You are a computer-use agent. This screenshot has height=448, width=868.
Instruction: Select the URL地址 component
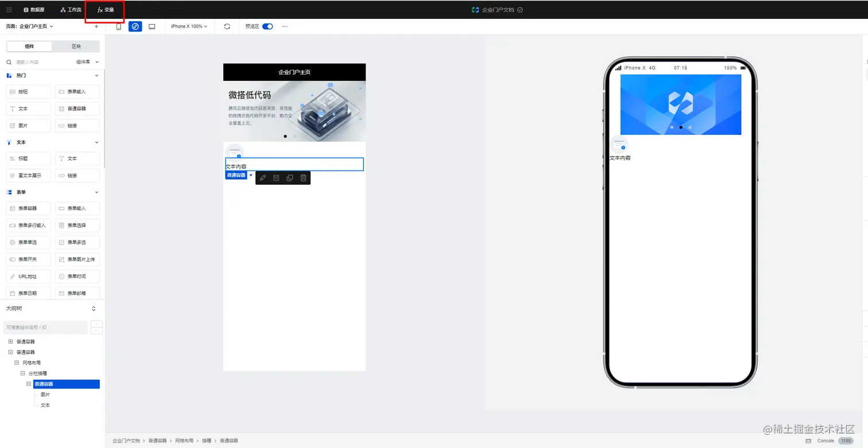pyautogui.click(x=28, y=276)
